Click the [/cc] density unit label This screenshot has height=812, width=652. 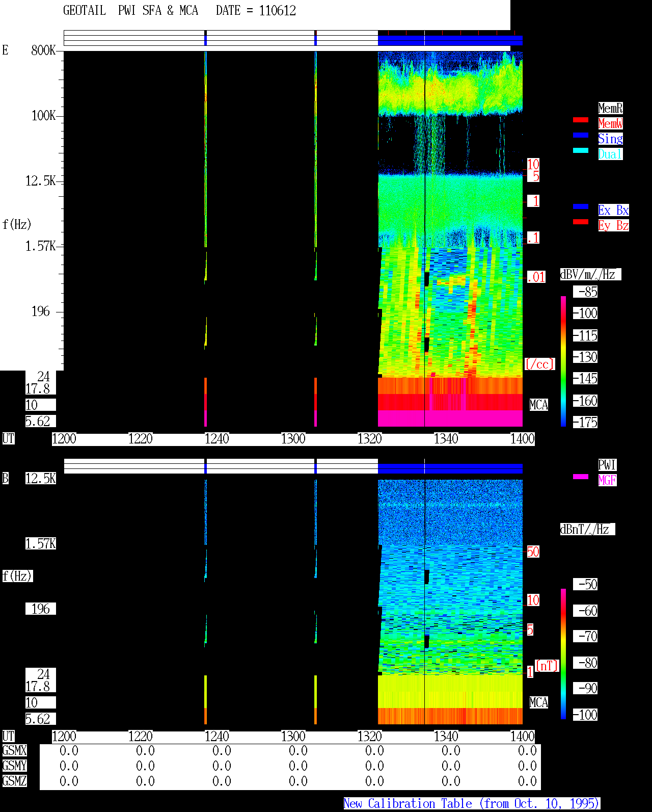coord(539,364)
